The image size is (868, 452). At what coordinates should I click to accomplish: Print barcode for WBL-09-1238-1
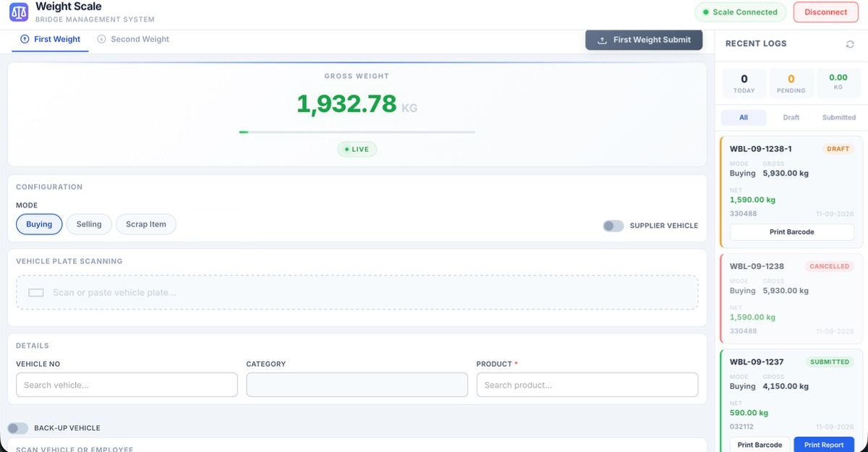pos(791,232)
